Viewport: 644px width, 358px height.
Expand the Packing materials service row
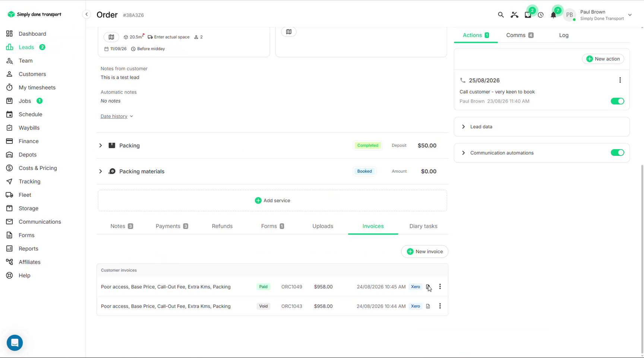pos(100,171)
